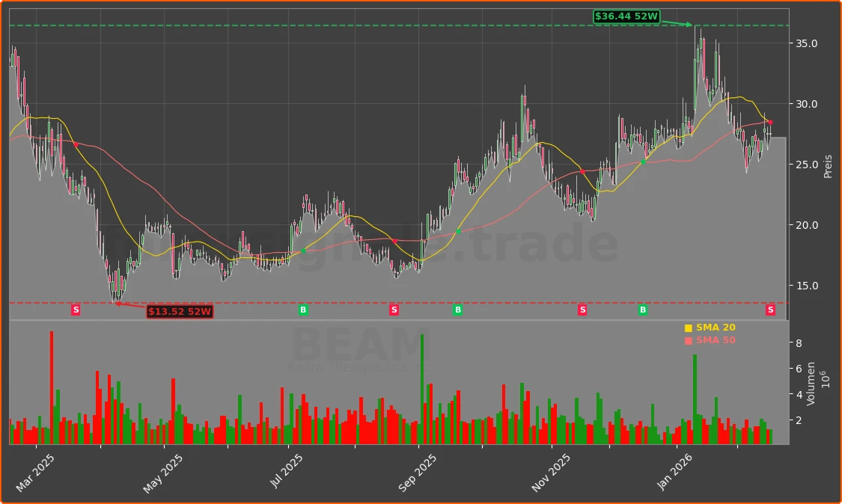Click the $13.52 52W low label

pyautogui.click(x=180, y=311)
